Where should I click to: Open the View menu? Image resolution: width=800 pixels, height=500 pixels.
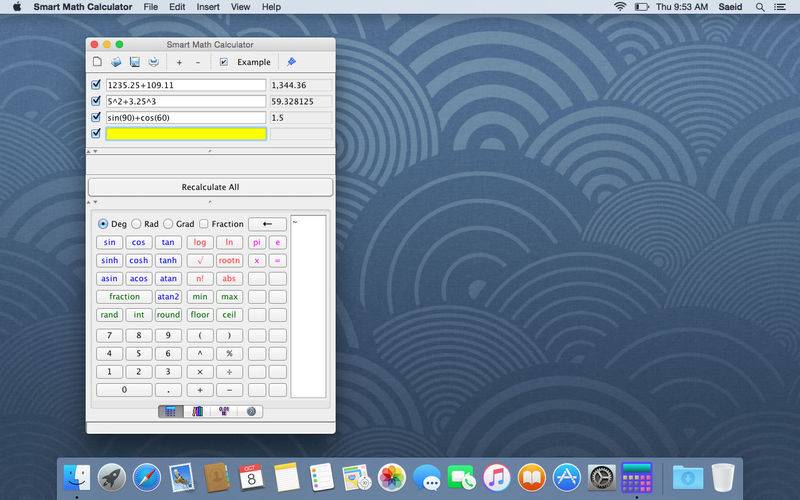click(240, 7)
